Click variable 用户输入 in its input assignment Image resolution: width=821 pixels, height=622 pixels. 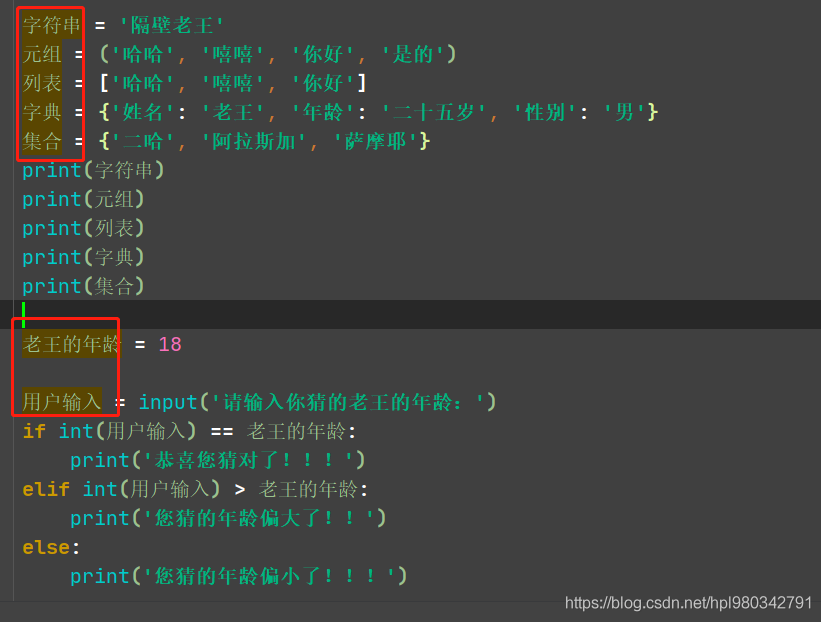[62, 402]
